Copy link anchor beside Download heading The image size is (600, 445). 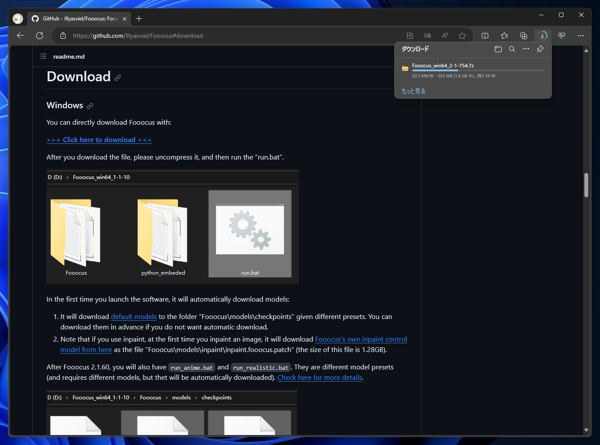[118, 78]
